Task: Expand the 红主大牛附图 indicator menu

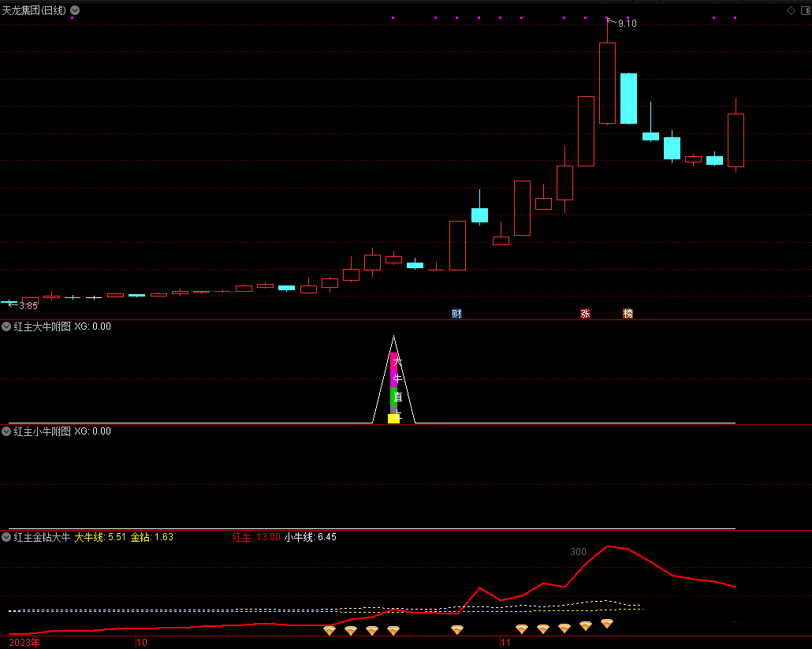Action: 6,326
